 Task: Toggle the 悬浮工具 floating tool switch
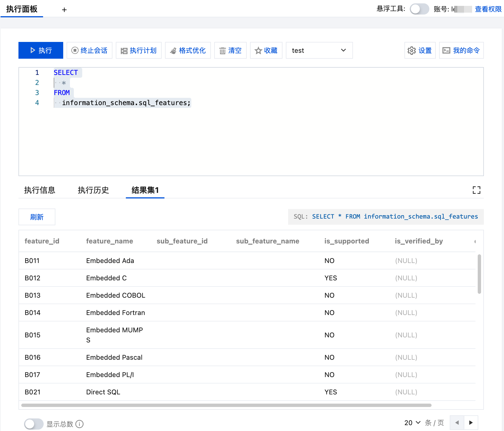pyautogui.click(x=419, y=9)
